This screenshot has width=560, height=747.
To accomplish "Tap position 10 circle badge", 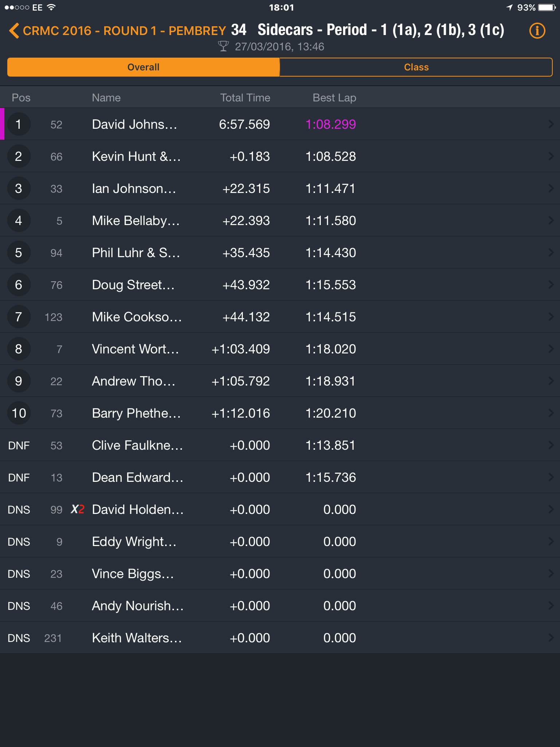I will 19,413.
